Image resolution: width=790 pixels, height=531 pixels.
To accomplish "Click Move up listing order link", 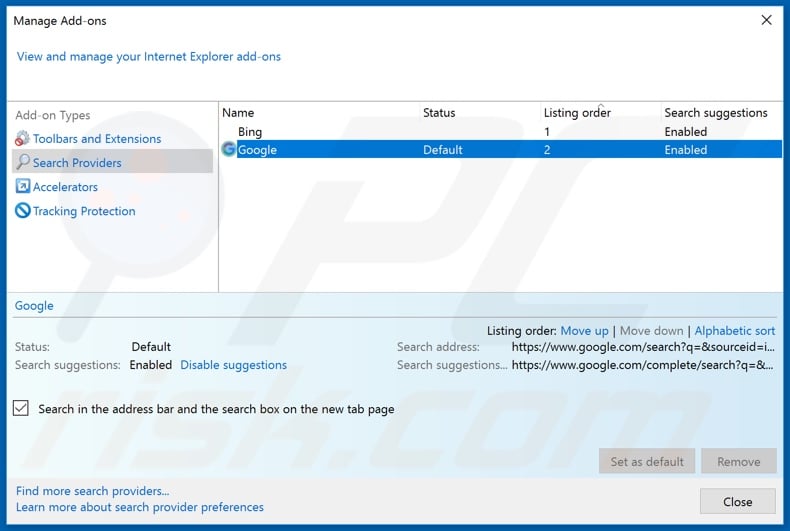I will point(584,331).
